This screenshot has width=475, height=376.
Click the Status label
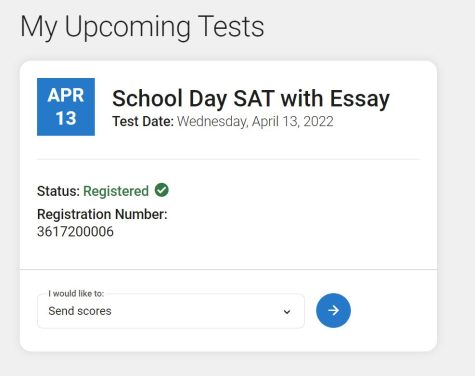point(58,191)
